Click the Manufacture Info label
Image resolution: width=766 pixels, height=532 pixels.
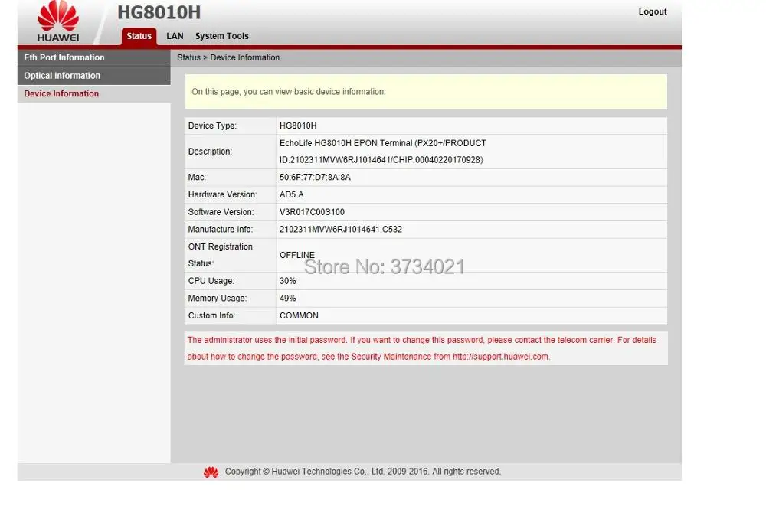[x=221, y=230]
